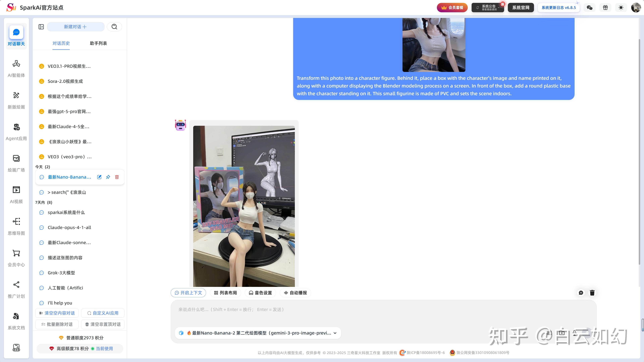
Task: Delete the Nano-Banana conversation with trash icon
Action: tap(117, 177)
